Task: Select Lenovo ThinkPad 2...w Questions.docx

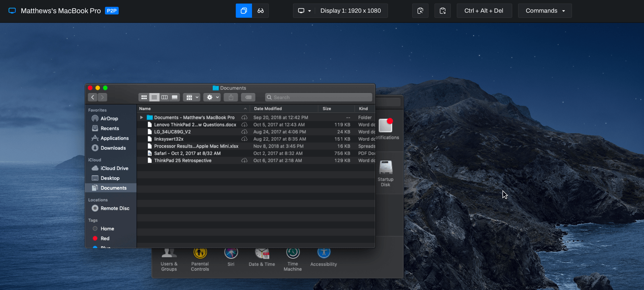Action: point(256,124)
